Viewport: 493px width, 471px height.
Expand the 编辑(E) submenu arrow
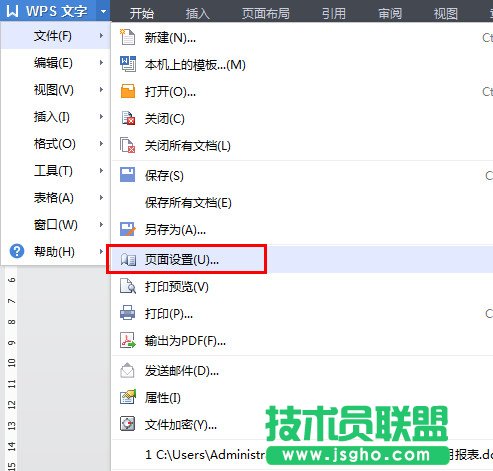[x=101, y=62]
